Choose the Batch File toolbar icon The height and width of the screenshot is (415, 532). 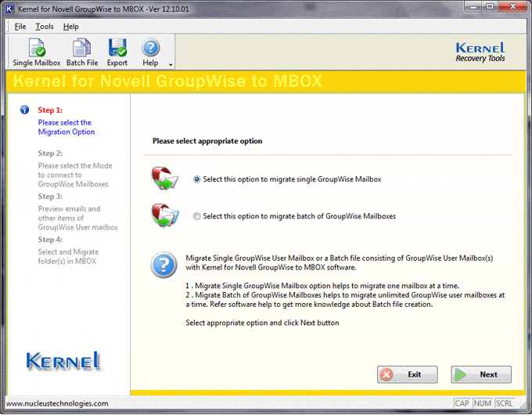click(82, 52)
